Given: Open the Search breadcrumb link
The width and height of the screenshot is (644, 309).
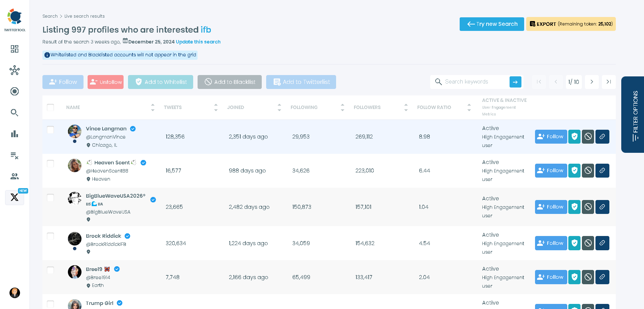Looking at the screenshot, I should tap(50, 16).
